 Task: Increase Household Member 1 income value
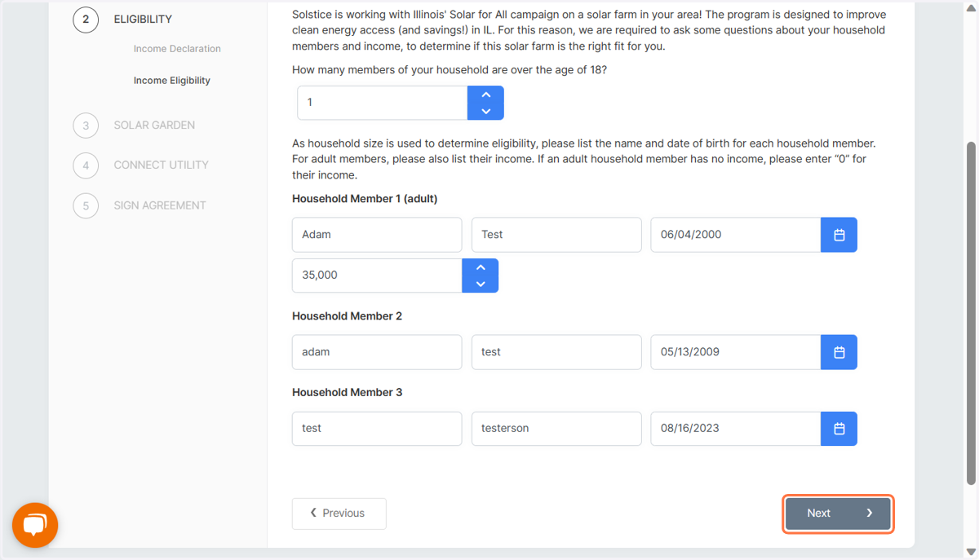tap(481, 267)
